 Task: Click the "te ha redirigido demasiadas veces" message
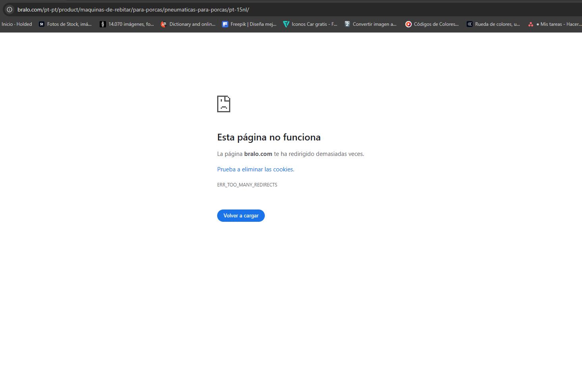coord(319,154)
